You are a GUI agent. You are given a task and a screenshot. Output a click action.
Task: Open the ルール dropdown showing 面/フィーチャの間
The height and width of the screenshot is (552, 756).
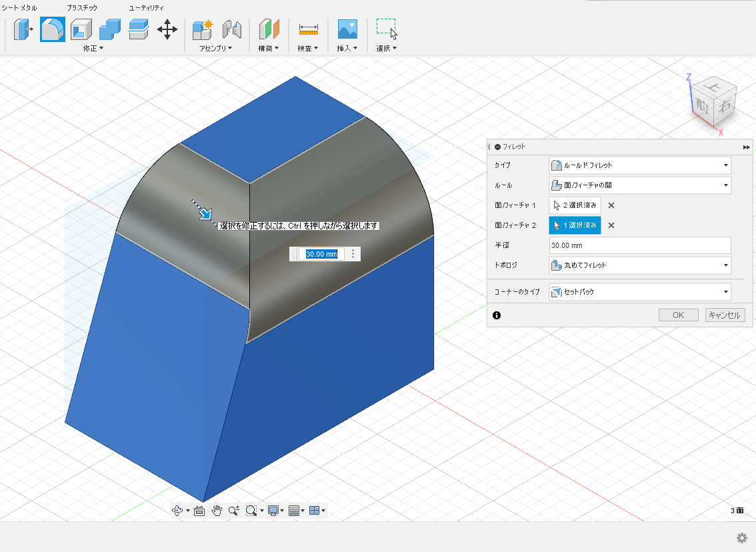point(640,185)
